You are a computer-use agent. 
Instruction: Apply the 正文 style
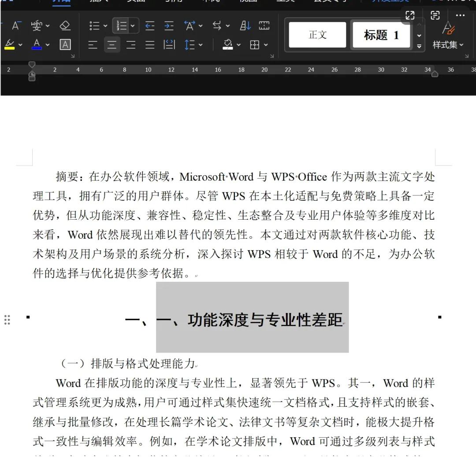coord(317,35)
